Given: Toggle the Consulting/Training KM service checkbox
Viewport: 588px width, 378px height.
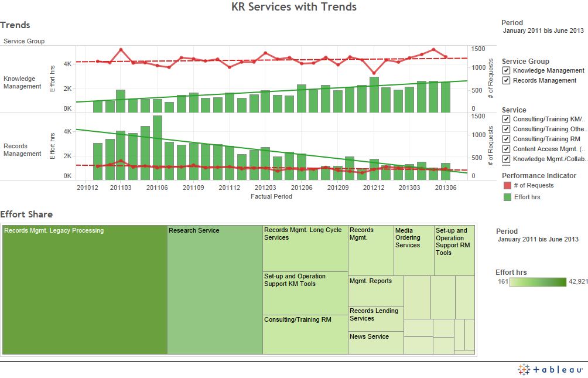Looking at the screenshot, I should coord(507,119).
